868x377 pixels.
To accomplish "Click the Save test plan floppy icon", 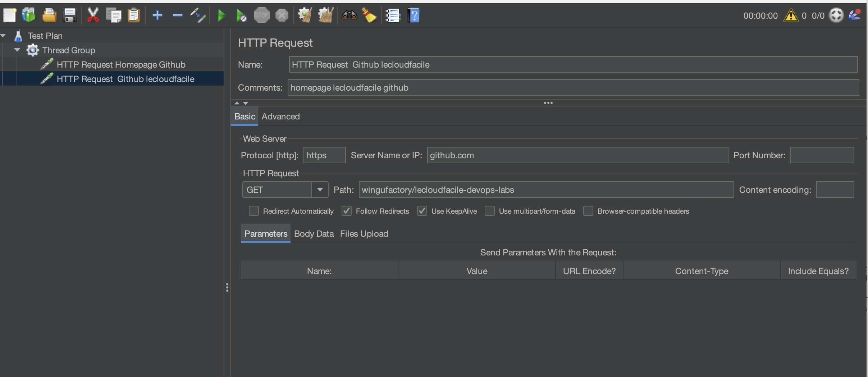I will tap(70, 15).
